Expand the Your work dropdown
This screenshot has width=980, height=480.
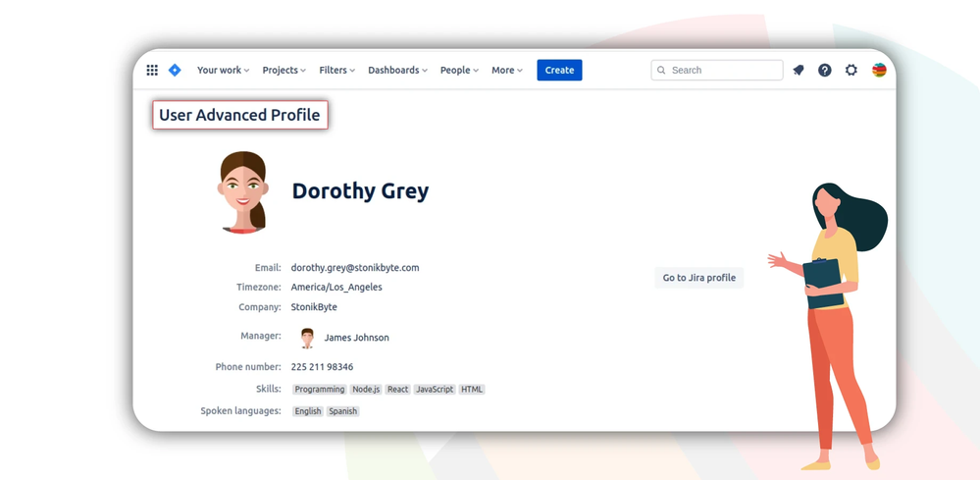click(x=223, y=70)
